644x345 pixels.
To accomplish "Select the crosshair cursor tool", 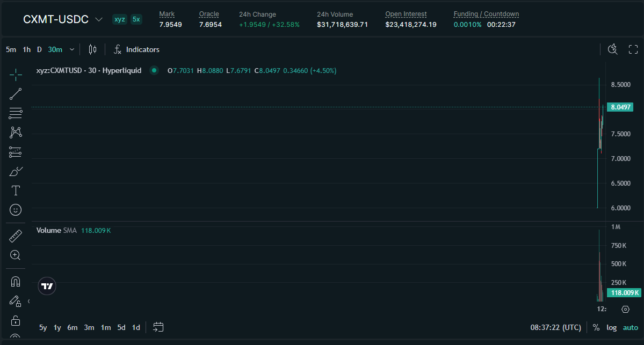I will coord(16,74).
